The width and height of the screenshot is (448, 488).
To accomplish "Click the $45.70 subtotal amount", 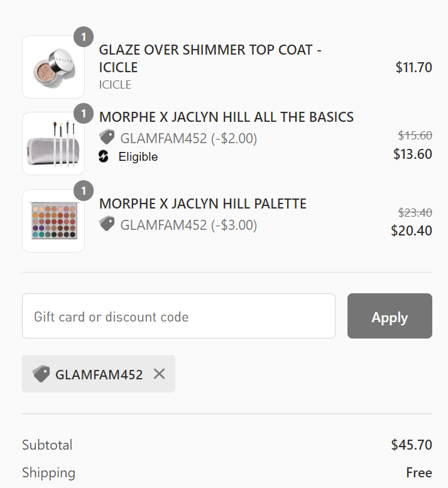I will coord(411,445).
